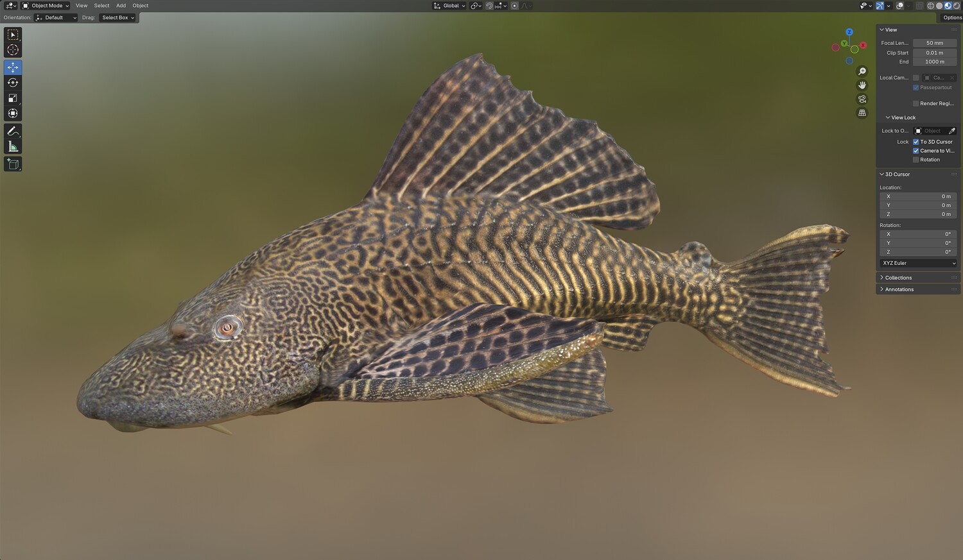Screen dimensions: 963x560
Task: Open the Select menu
Action: (101, 6)
